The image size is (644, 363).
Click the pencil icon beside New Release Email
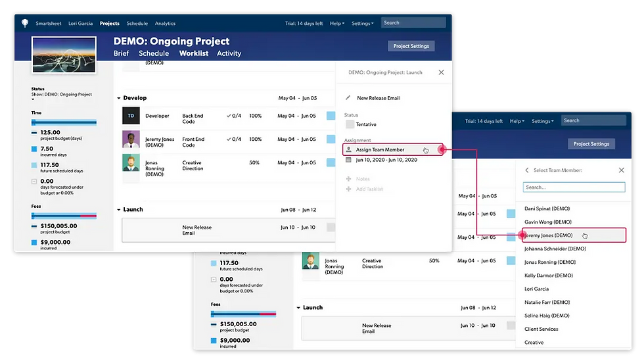348,98
